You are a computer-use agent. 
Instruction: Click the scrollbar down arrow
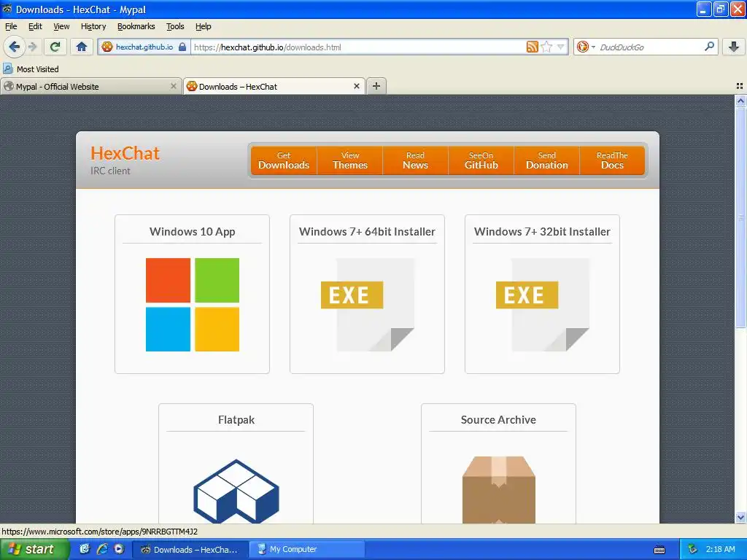point(740,517)
